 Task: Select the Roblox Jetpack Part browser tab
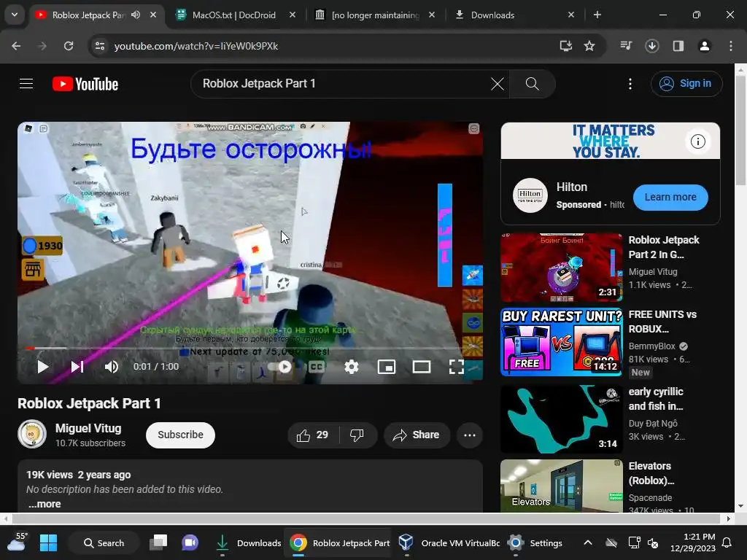click(88, 15)
